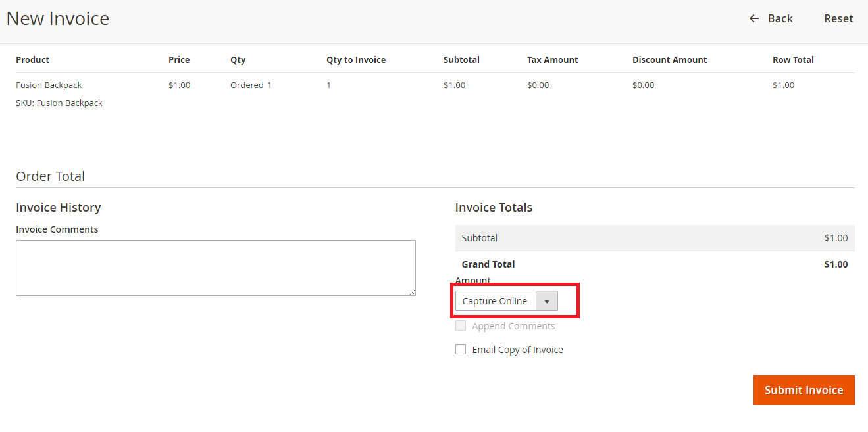This screenshot has width=868, height=432.
Task: Click inside the Invoice Comments text area
Action: click(x=216, y=268)
